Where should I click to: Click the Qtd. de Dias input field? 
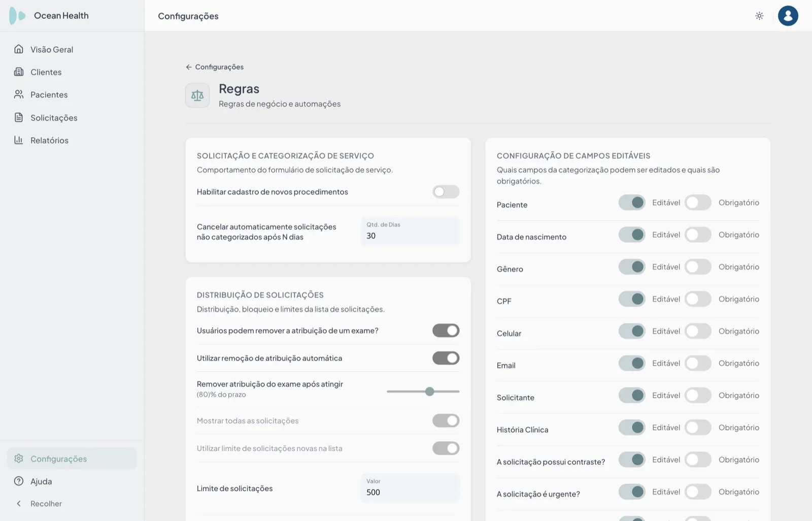(x=410, y=232)
